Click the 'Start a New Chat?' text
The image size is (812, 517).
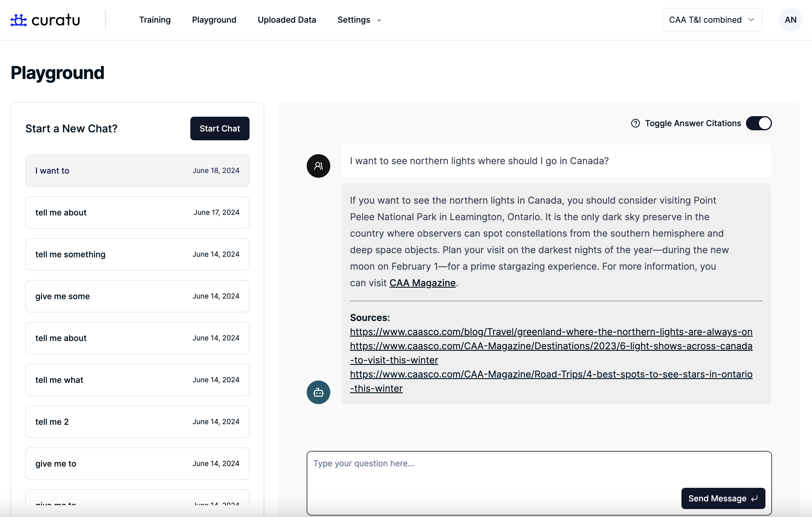(x=71, y=129)
